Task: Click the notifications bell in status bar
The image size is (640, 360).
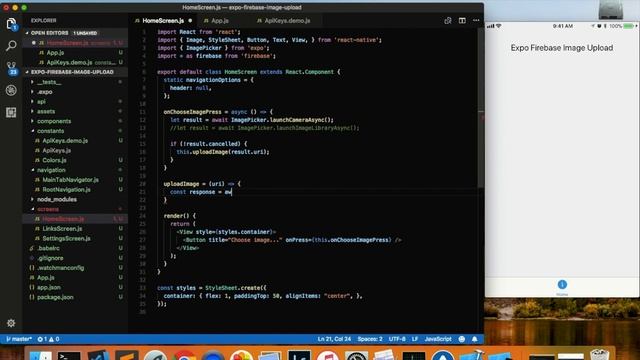Action: click(475, 339)
